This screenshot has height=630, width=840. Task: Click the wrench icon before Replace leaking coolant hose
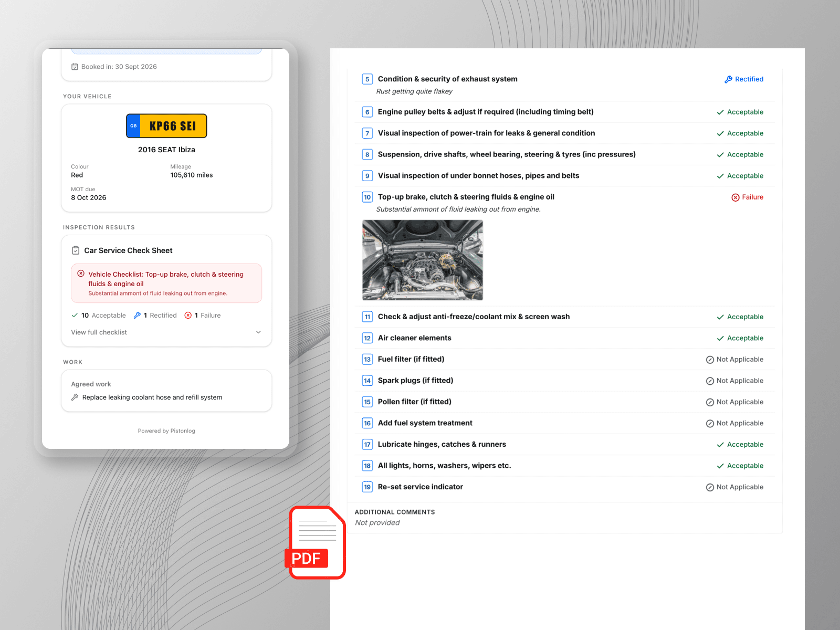(x=75, y=397)
